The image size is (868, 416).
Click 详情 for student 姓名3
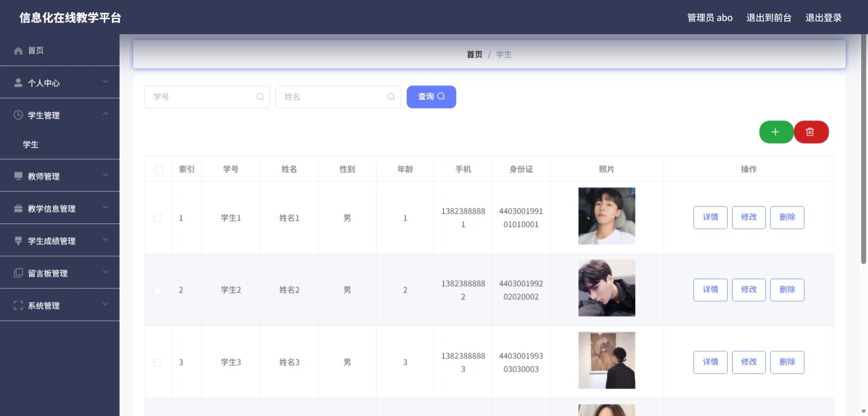click(710, 362)
